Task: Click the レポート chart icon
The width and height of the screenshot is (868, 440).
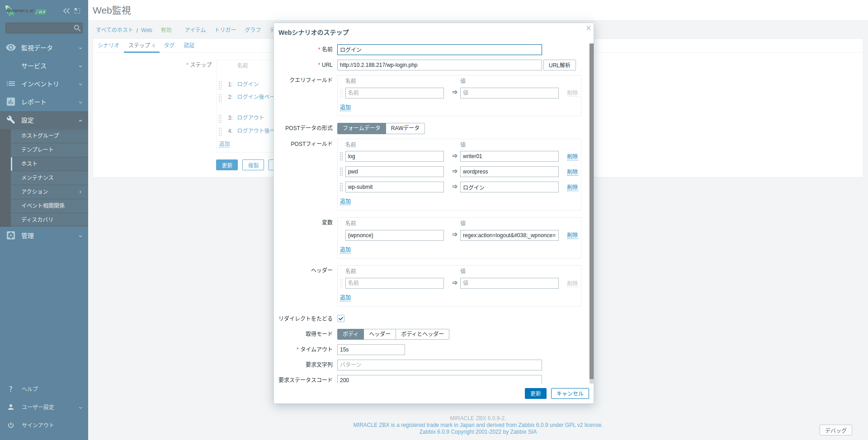Action: pyautogui.click(x=11, y=102)
